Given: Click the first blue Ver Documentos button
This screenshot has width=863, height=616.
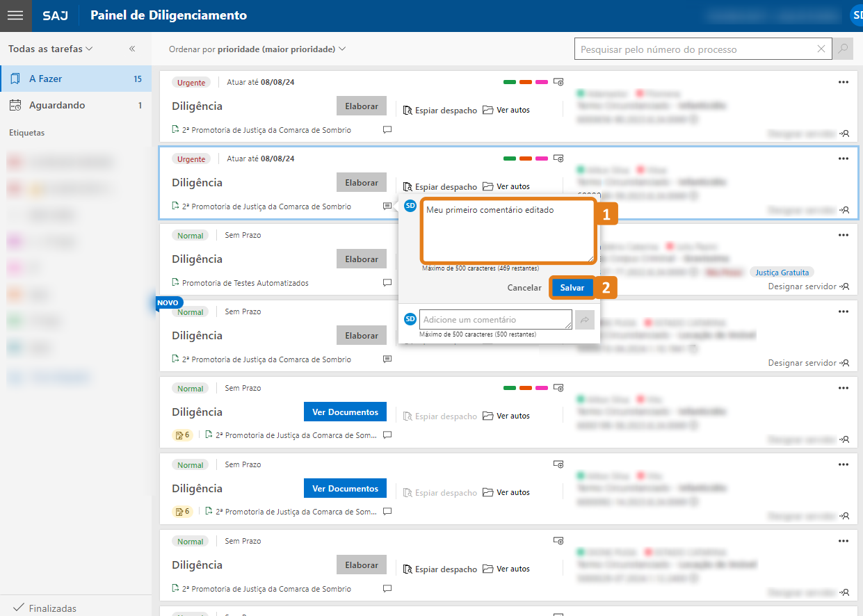Looking at the screenshot, I should click(345, 412).
